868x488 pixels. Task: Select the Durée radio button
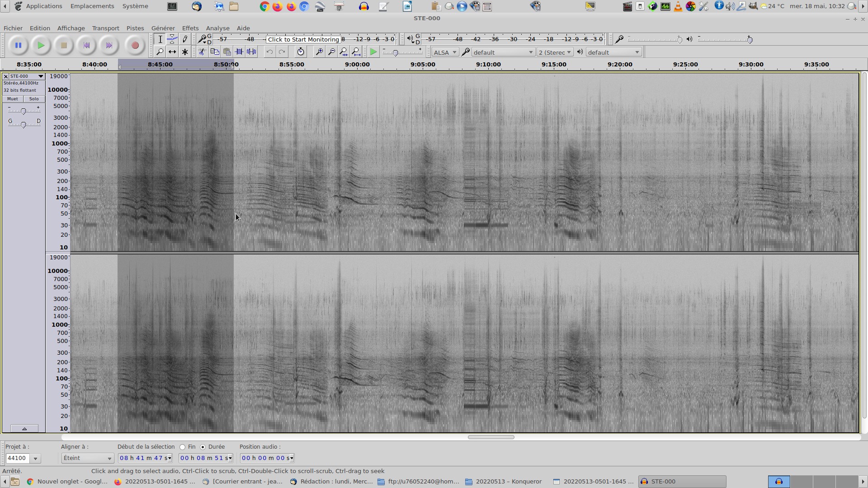tap(203, 447)
